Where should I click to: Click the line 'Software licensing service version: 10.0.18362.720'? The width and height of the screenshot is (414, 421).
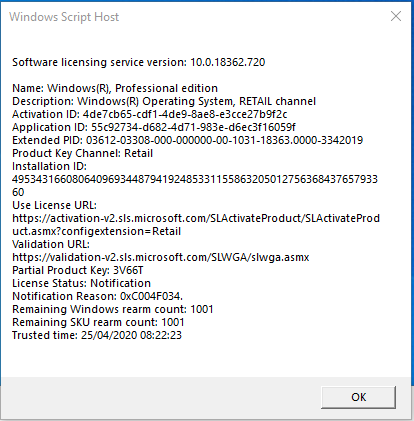click(x=139, y=62)
